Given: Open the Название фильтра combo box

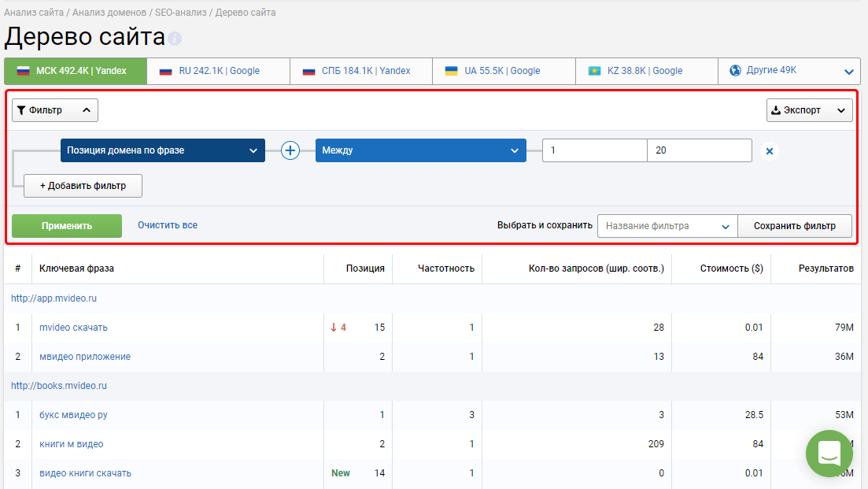Looking at the screenshot, I should [667, 226].
